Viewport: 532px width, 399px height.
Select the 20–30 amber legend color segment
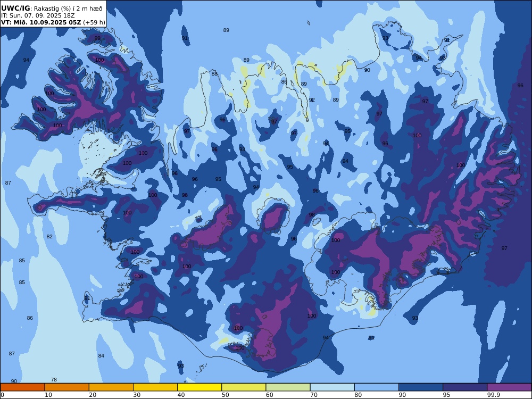point(111,387)
